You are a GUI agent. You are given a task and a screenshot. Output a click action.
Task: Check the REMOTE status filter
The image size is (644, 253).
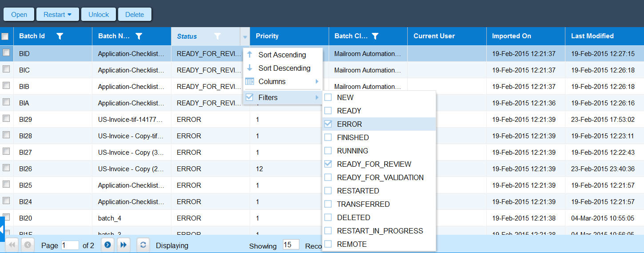328,244
